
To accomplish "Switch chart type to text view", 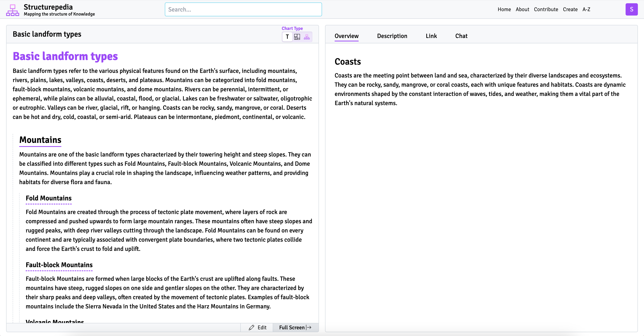I will 287,37.
